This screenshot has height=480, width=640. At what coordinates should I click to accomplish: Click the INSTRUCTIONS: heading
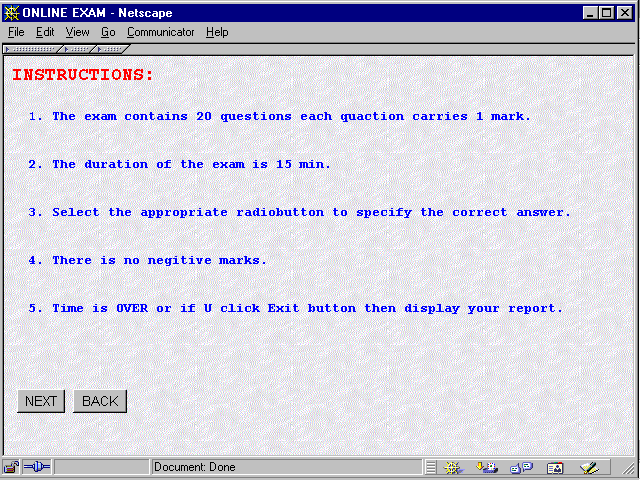(x=83, y=75)
